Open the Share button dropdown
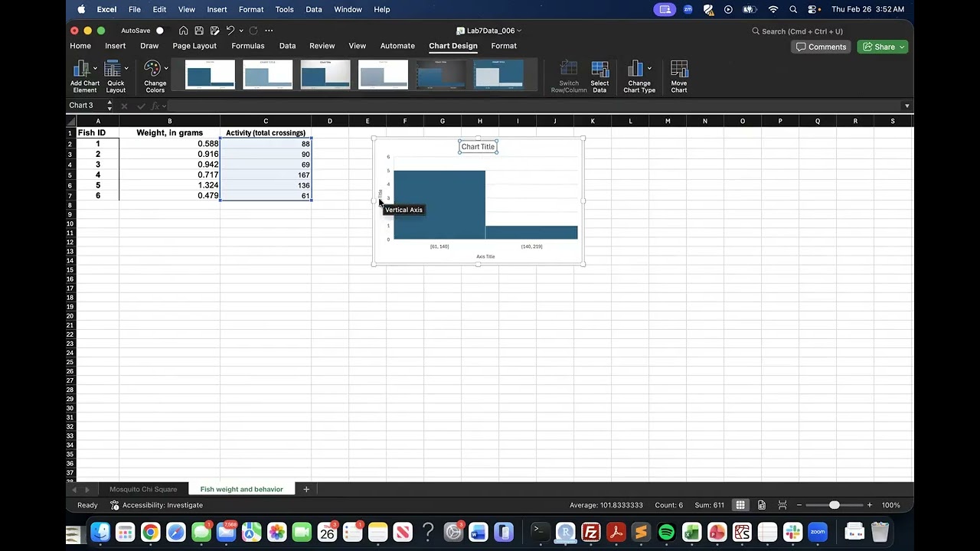This screenshot has height=551, width=980. pyautogui.click(x=902, y=47)
